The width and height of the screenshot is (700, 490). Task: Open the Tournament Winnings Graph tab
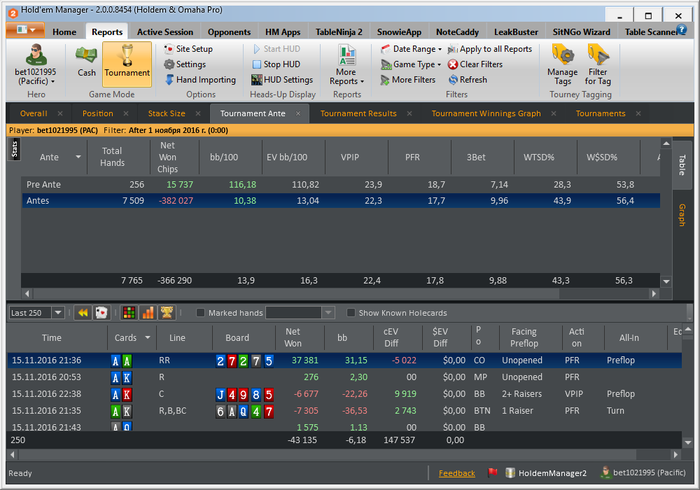pyautogui.click(x=486, y=114)
